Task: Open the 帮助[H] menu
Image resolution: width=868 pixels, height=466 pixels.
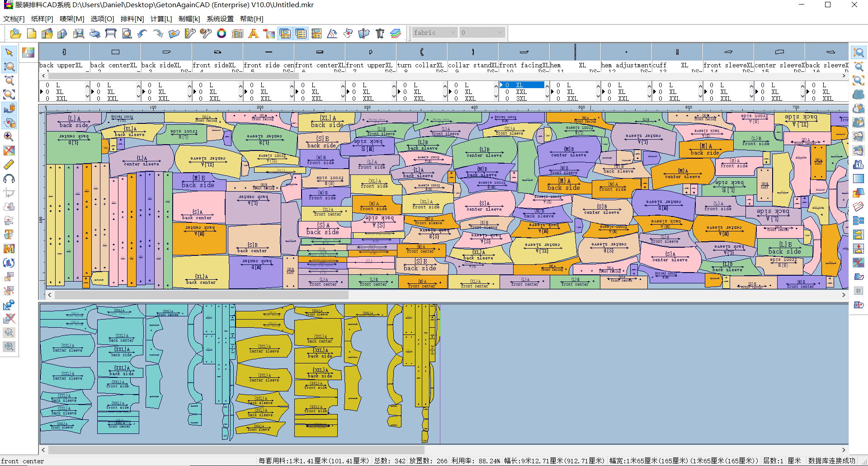Action: (x=251, y=19)
